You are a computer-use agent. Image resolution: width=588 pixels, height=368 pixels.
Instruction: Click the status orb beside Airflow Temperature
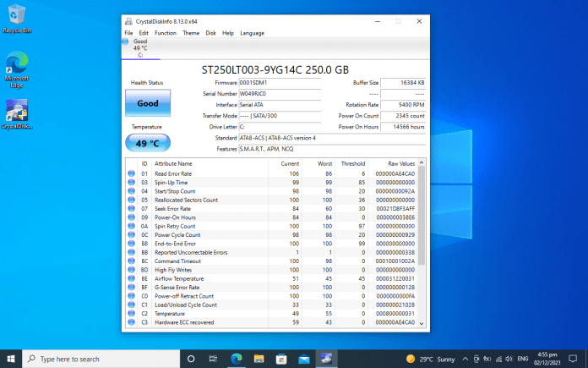point(131,277)
